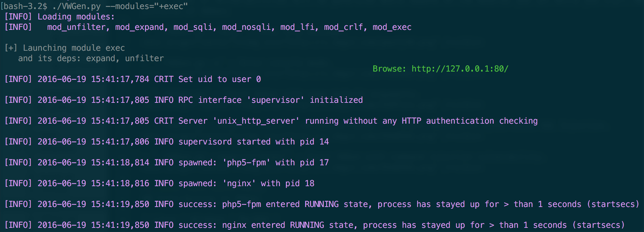Screen dimensions: 644x232
Task: Click the 'unix_http_server' text in the log
Action: 256,121
